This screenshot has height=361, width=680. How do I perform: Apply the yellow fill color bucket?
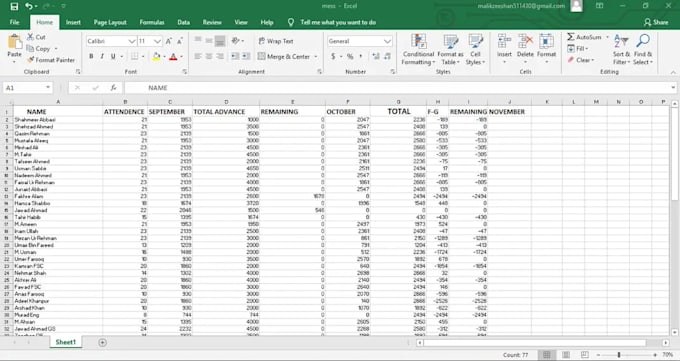pos(156,56)
